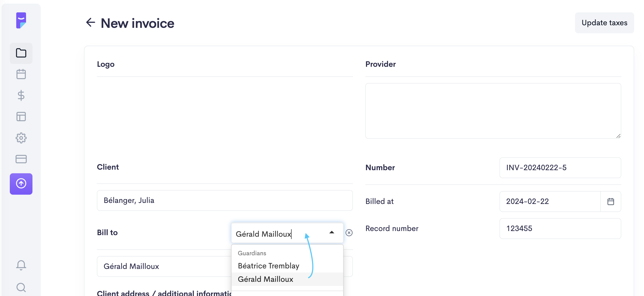
Task: Clear the Bill to selection
Action: [x=349, y=233]
